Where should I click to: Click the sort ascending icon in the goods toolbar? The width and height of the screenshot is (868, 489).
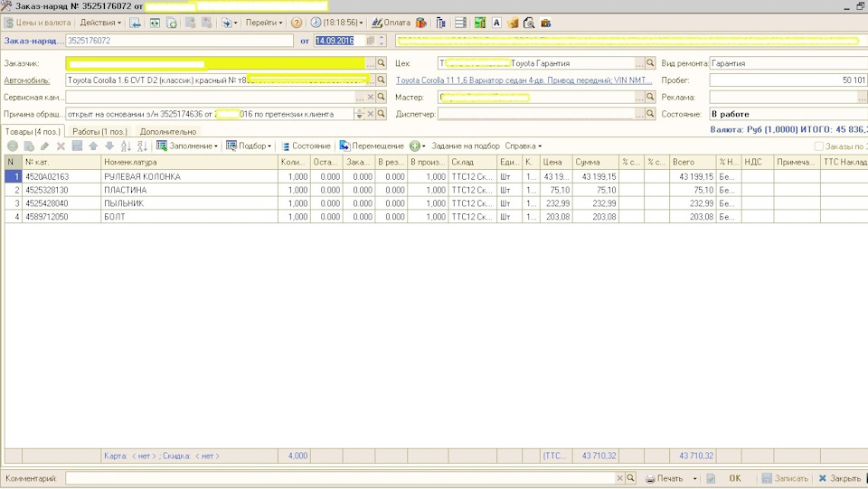coord(127,146)
